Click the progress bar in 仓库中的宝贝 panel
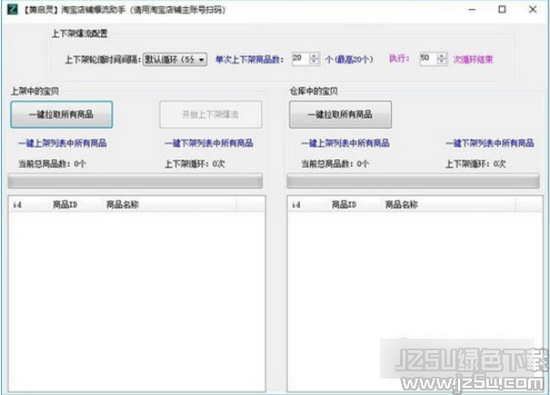 413,181
